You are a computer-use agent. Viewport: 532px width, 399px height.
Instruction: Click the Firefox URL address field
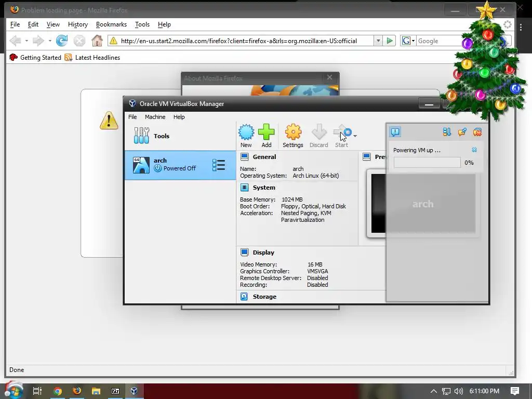246,41
